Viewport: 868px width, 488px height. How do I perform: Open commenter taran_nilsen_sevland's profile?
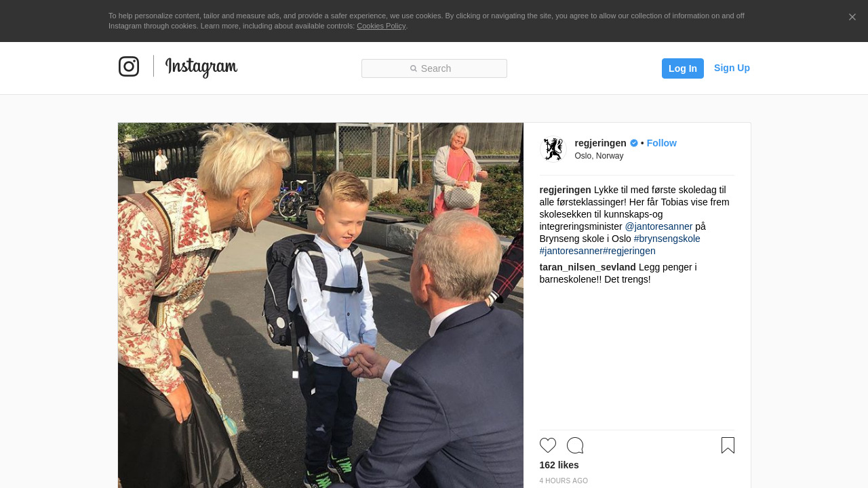click(x=588, y=267)
